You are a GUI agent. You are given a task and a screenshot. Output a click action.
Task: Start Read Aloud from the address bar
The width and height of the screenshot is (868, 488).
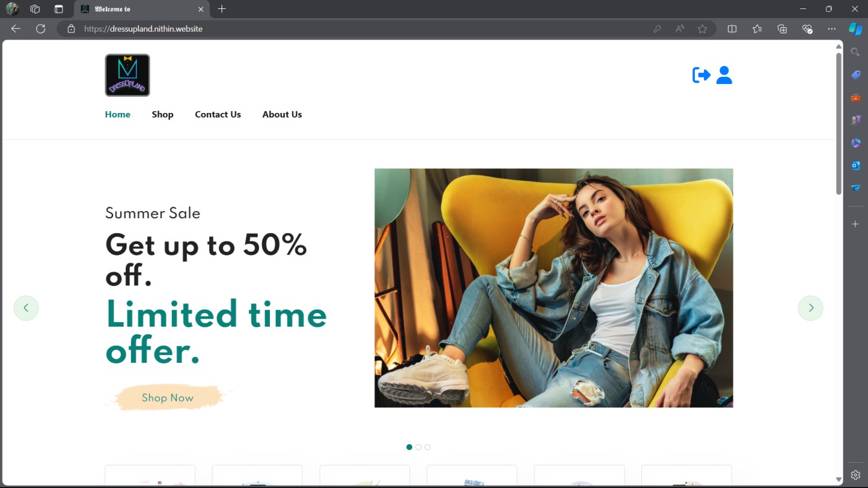tap(679, 28)
